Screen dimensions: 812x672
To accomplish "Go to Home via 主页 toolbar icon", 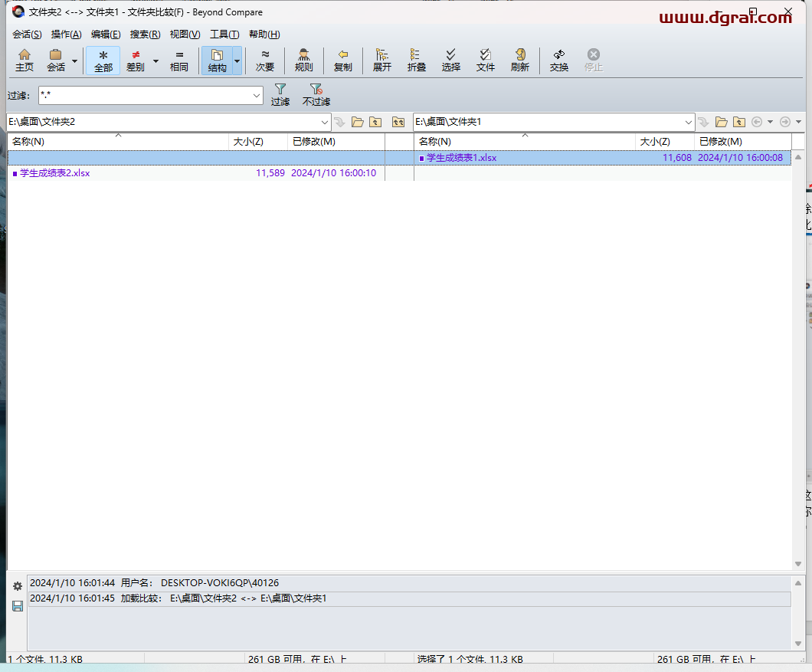I will (x=25, y=60).
